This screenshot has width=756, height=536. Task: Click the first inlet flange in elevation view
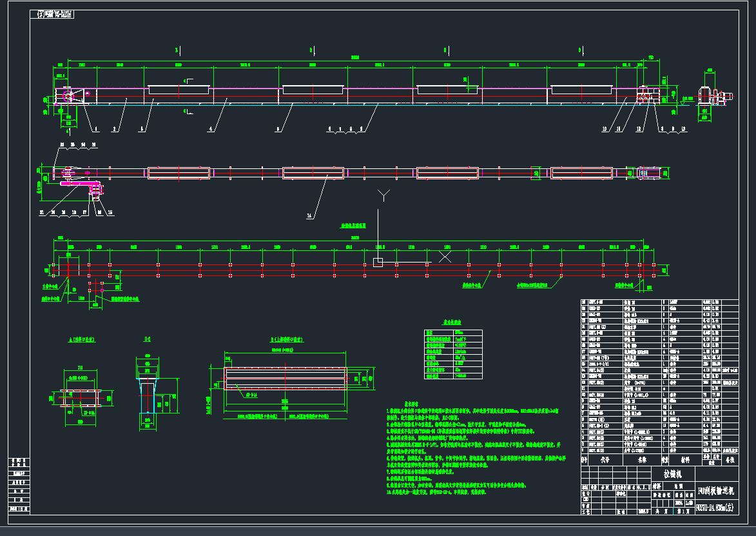[179, 90]
